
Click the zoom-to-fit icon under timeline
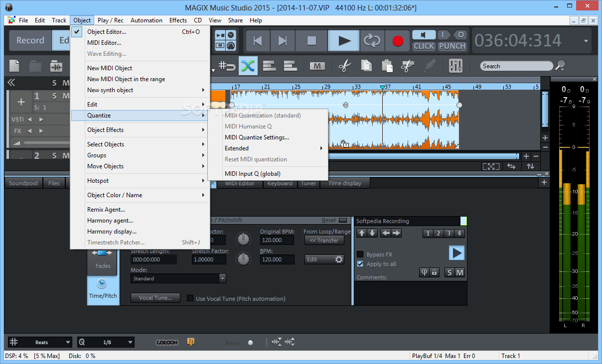point(491,166)
